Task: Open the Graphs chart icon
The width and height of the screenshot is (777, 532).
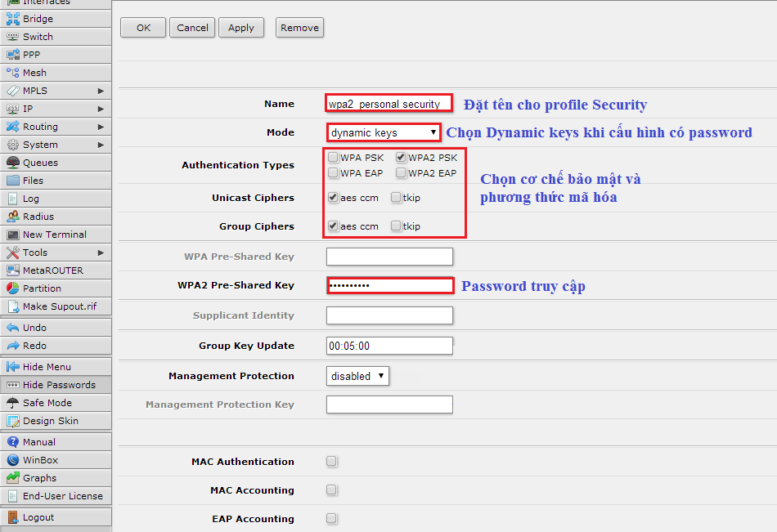Action: coord(12,478)
